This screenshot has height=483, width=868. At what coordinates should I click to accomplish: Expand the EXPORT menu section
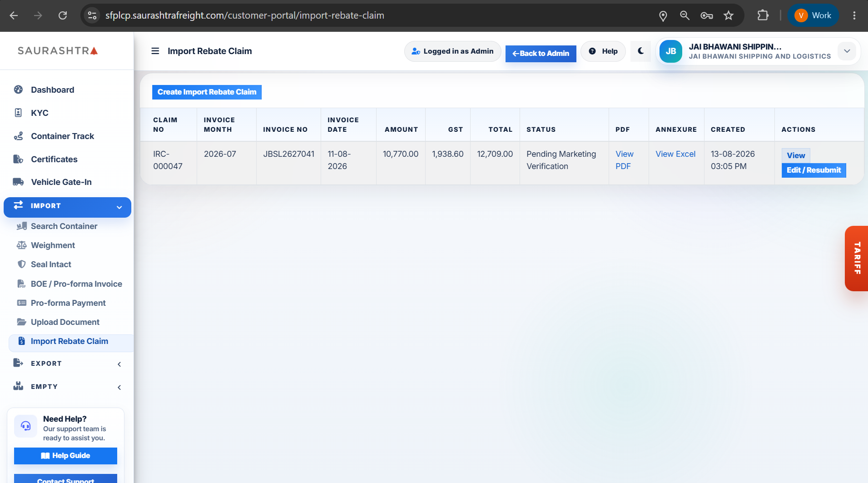point(67,363)
